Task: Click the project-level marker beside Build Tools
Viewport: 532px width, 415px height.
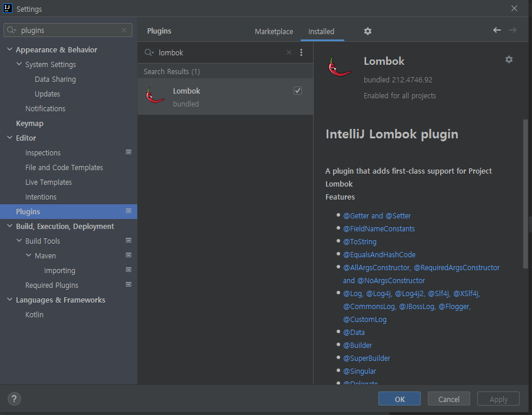Action: [x=129, y=240]
